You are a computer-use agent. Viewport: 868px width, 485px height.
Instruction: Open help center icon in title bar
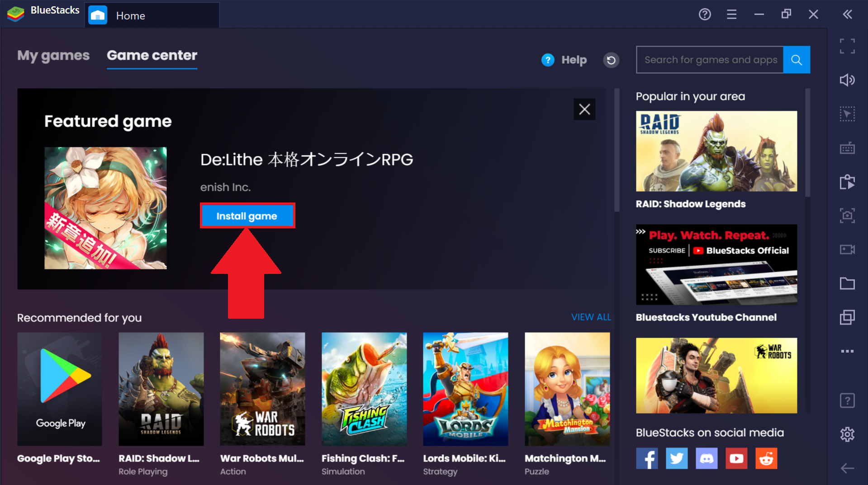(705, 14)
